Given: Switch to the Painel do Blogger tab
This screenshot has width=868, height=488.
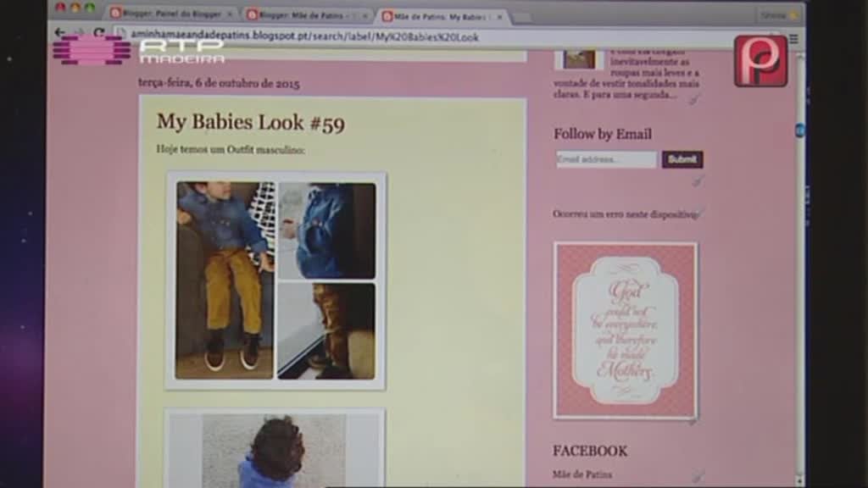Looking at the screenshot, I should (171, 14).
